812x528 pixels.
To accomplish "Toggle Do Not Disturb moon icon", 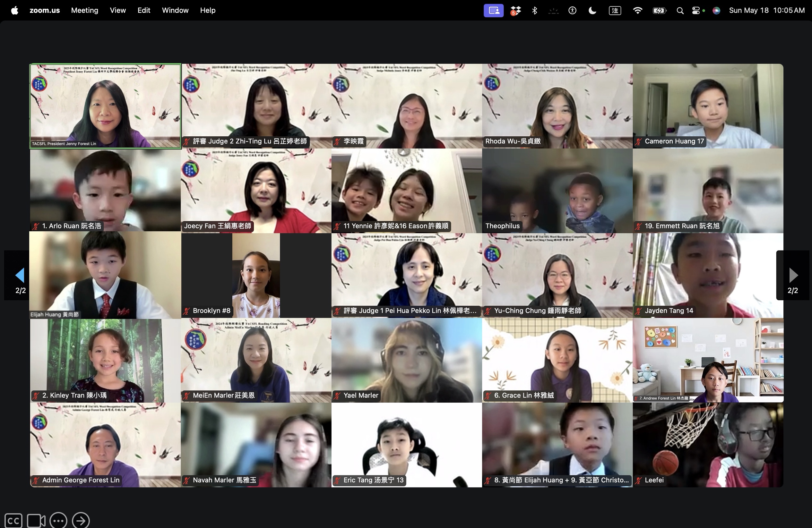I will click(x=592, y=10).
